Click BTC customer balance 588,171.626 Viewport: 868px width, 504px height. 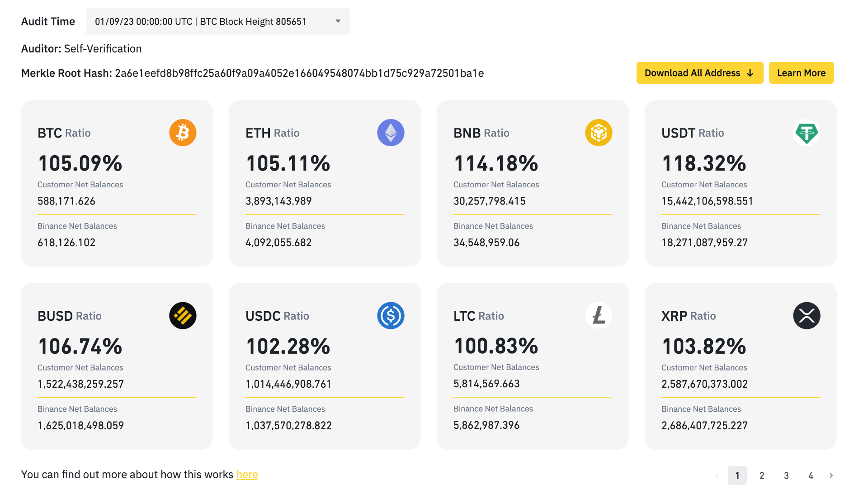click(66, 201)
